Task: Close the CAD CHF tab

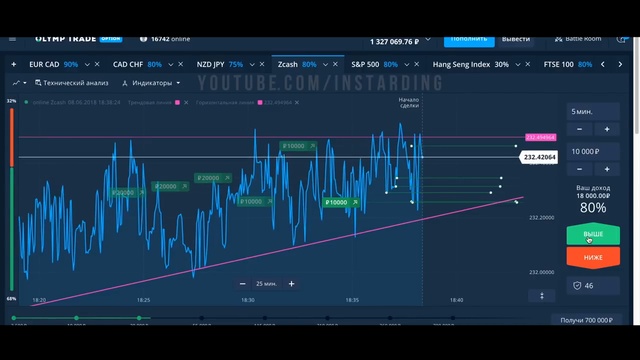Action: [181, 64]
